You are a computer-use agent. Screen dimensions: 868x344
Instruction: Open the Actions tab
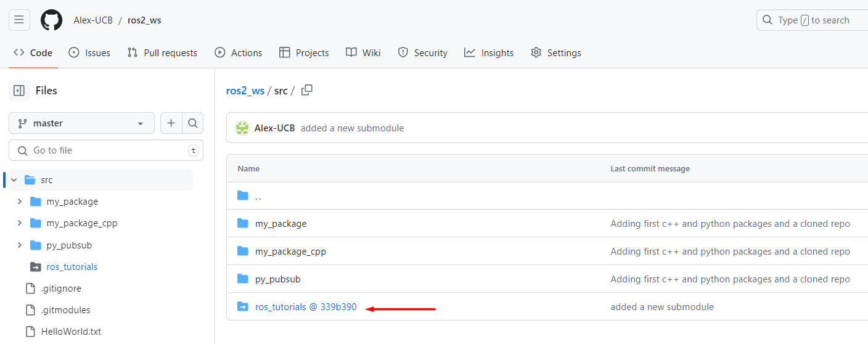(239, 53)
